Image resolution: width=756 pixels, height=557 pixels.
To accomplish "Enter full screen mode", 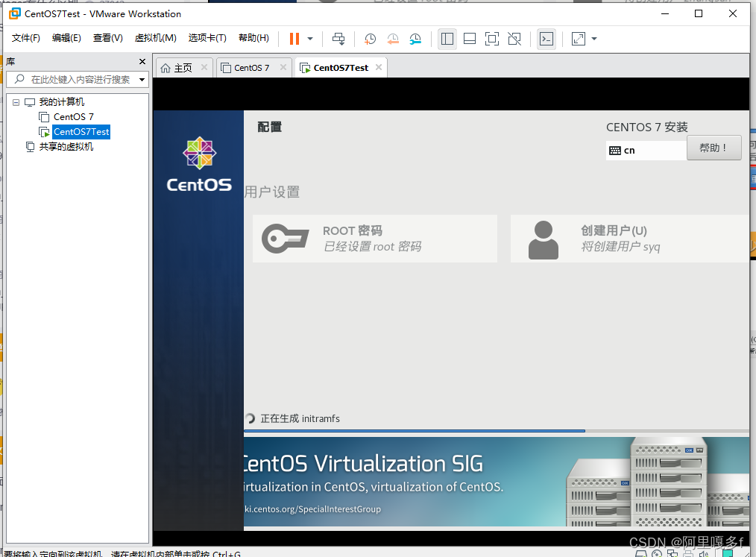I will click(x=491, y=39).
